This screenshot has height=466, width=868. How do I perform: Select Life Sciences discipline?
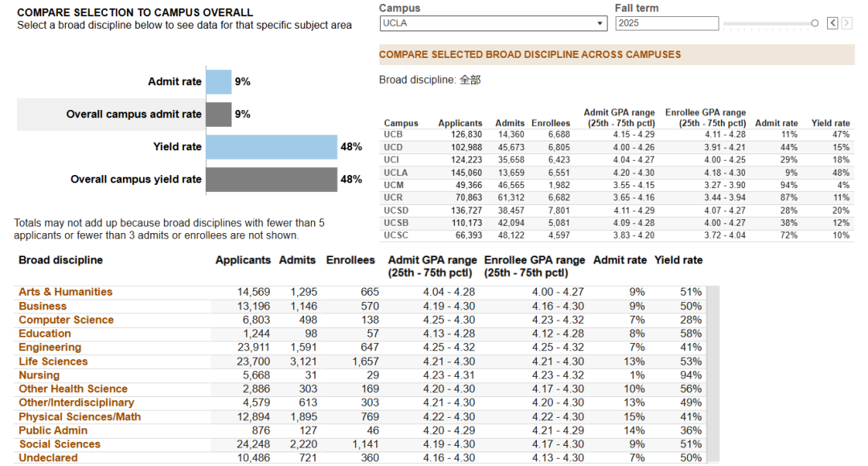53,362
